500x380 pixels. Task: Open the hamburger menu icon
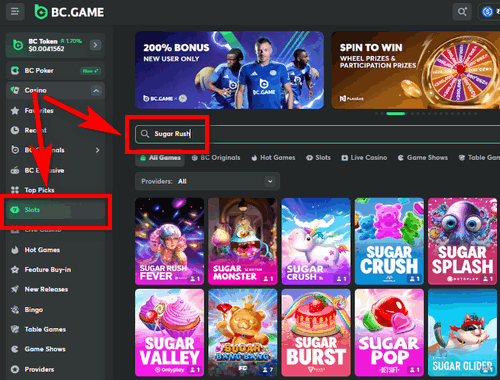(x=15, y=12)
